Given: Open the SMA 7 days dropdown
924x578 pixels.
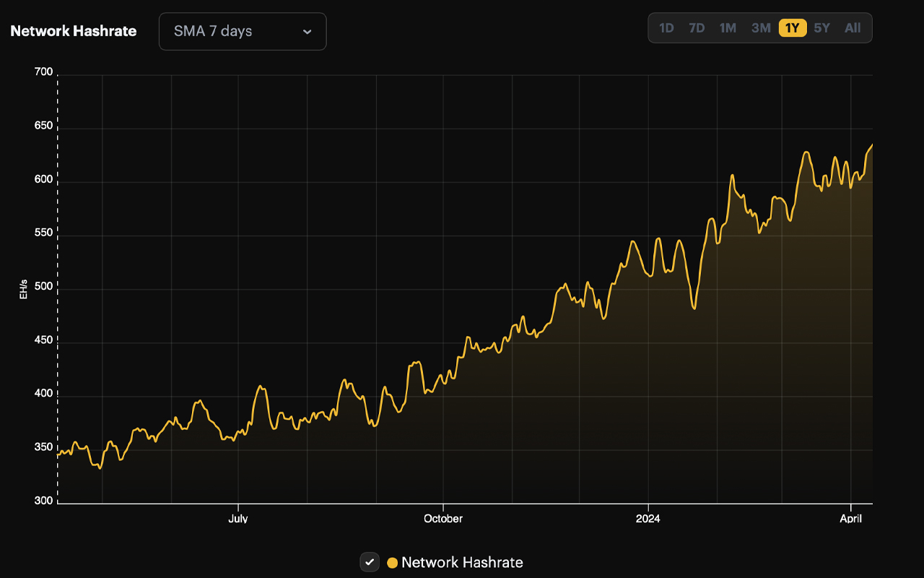Looking at the screenshot, I should 242,31.
